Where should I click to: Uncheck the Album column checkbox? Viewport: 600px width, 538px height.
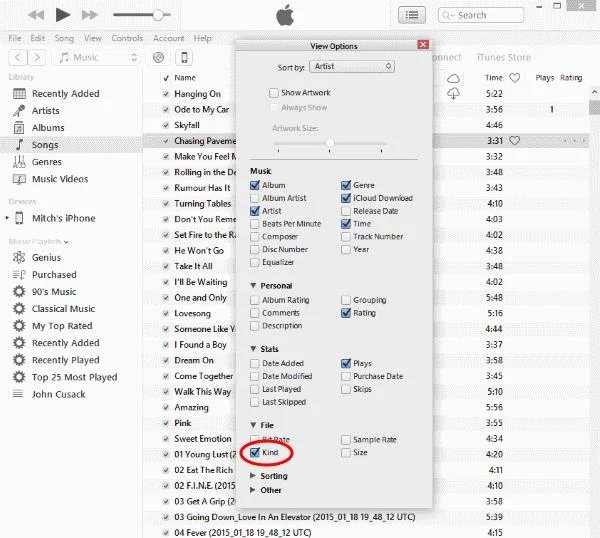pos(254,186)
